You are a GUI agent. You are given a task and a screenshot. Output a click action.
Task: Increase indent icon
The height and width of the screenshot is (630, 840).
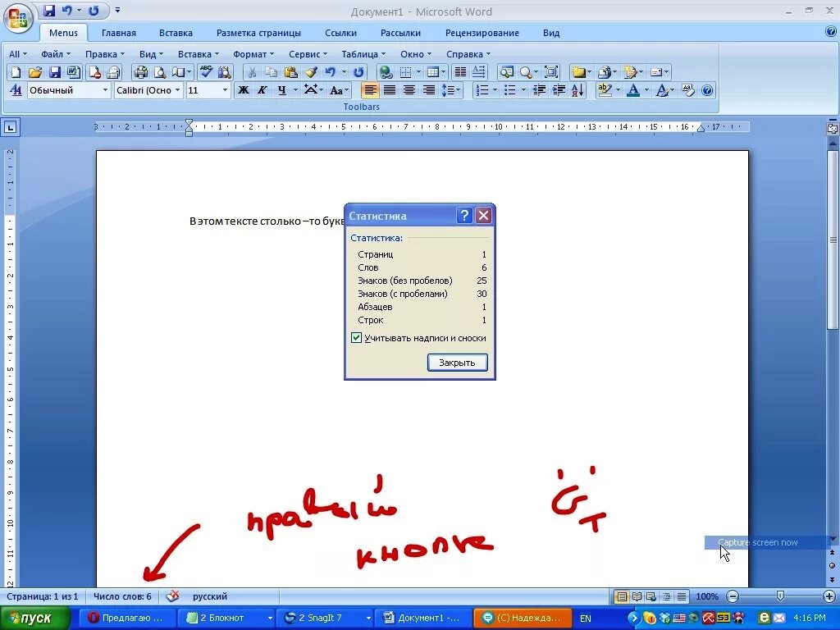[558, 90]
